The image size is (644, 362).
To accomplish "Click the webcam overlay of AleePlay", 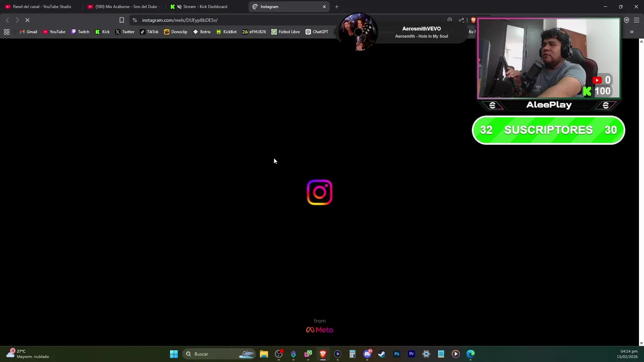I will 549,58.
